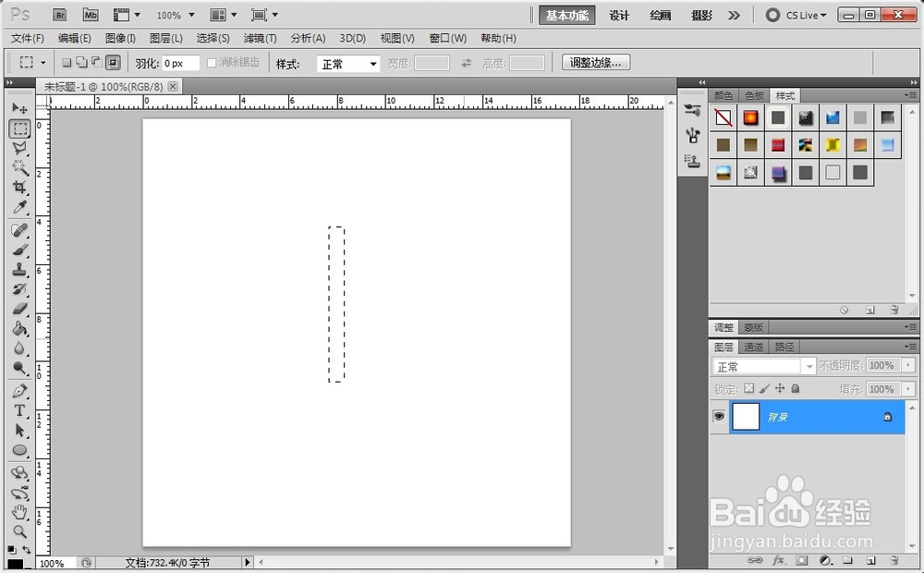The width and height of the screenshot is (924, 573).
Task: Click the create new layer icon
Action: (871, 560)
